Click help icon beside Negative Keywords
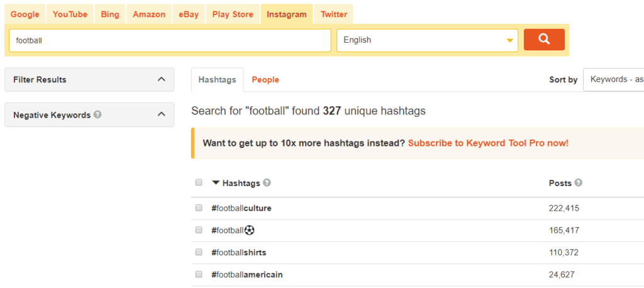 (x=98, y=115)
